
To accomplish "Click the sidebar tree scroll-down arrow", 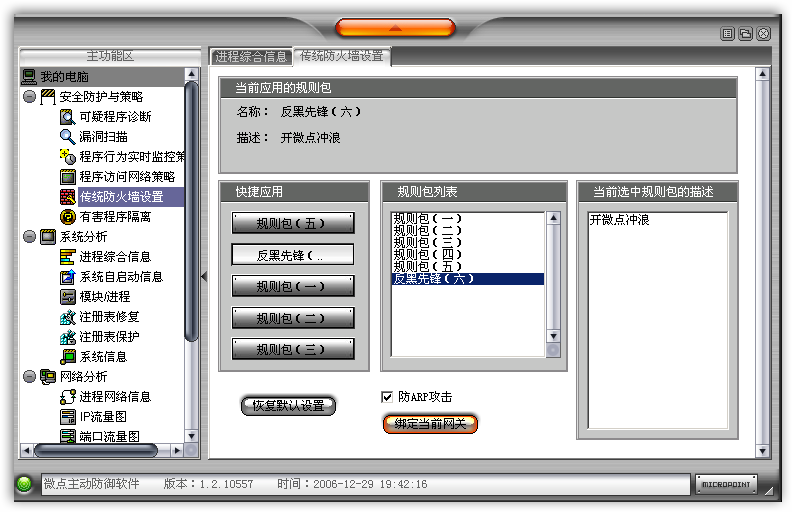I will pyautogui.click(x=191, y=436).
